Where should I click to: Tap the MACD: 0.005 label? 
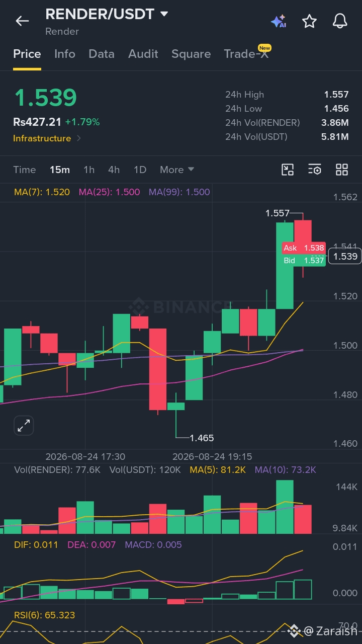coord(153,545)
